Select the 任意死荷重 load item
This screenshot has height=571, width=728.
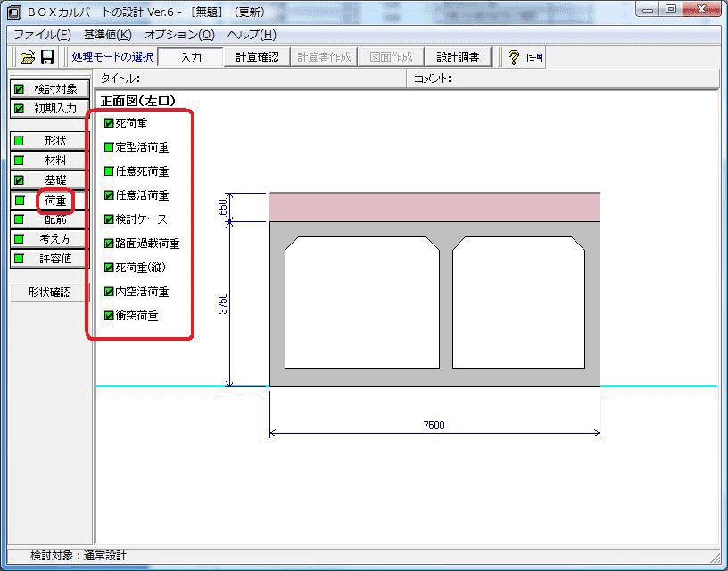136,171
